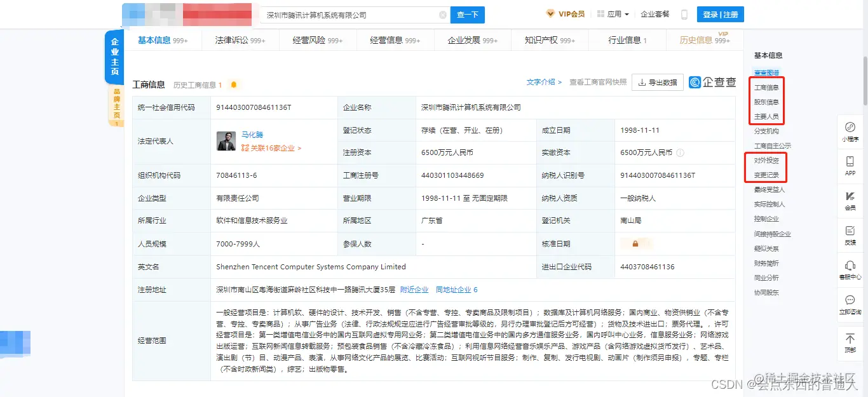Image resolution: width=868 pixels, height=397 pixels.
Task: Go to 查查图谱 in side navigation
Action: pyautogui.click(x=766, y=73)
